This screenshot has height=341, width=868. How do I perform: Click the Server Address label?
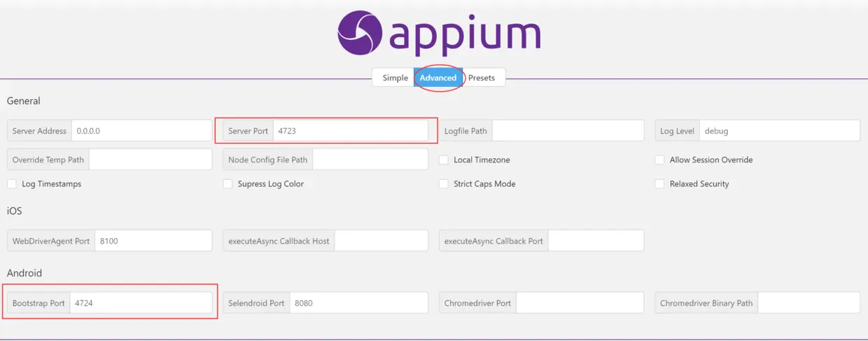tap(39, 131)
